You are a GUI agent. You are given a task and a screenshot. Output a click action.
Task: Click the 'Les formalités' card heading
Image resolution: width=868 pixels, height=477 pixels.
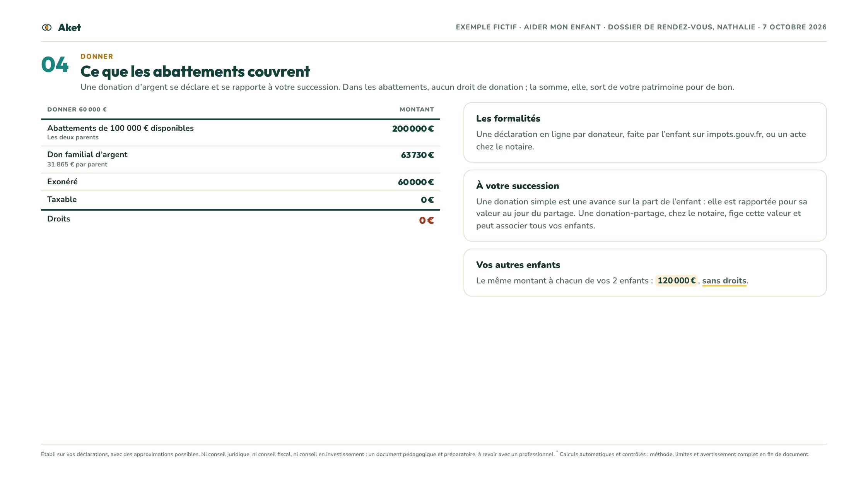pos(508,118)
